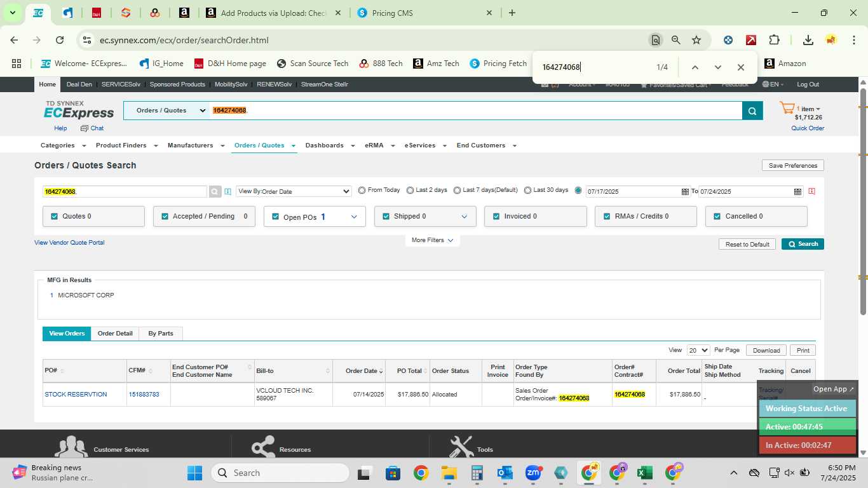
Task: Toggle the Invoiced checkbox
Action: point(496,216)
